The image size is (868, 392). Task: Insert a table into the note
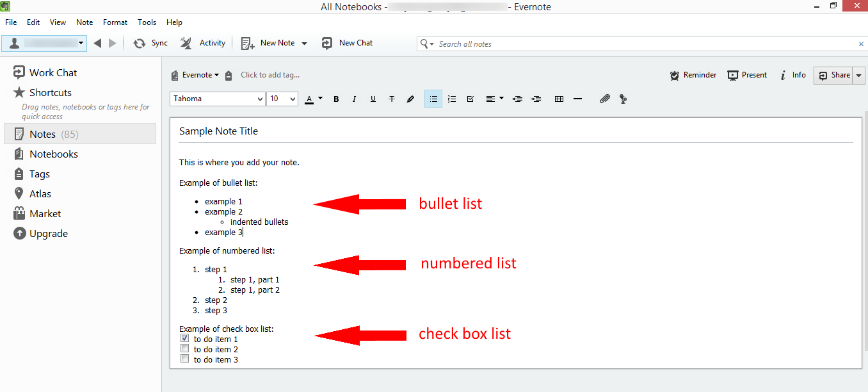559,99
